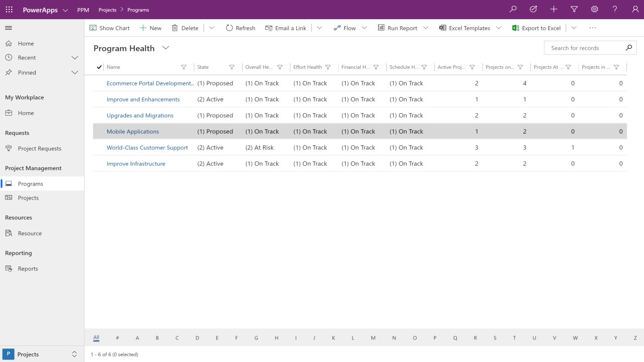Open Effort Health column filter icon
The height and width of the screenshot is (362, 644).
[328, 67]
